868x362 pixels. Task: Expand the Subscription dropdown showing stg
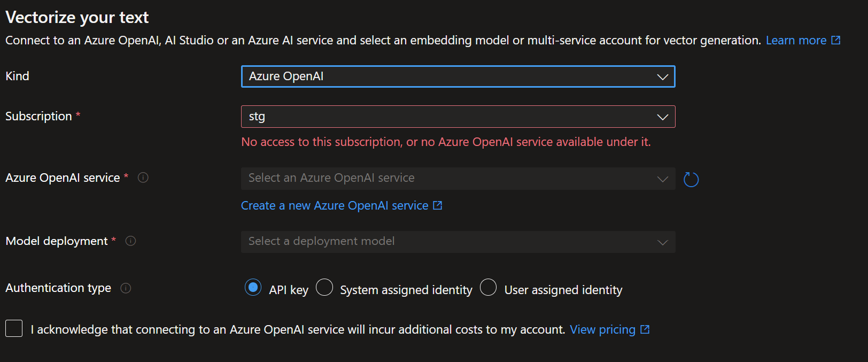click(x=449, y=117)
